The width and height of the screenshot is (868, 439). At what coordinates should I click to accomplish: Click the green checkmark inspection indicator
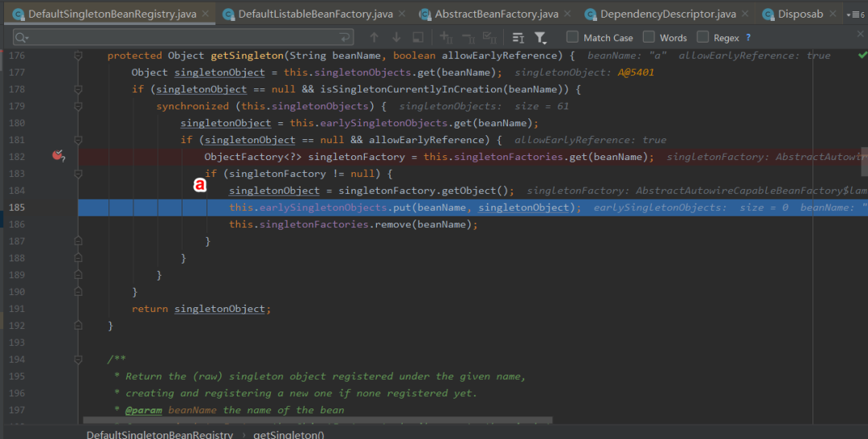862,55
